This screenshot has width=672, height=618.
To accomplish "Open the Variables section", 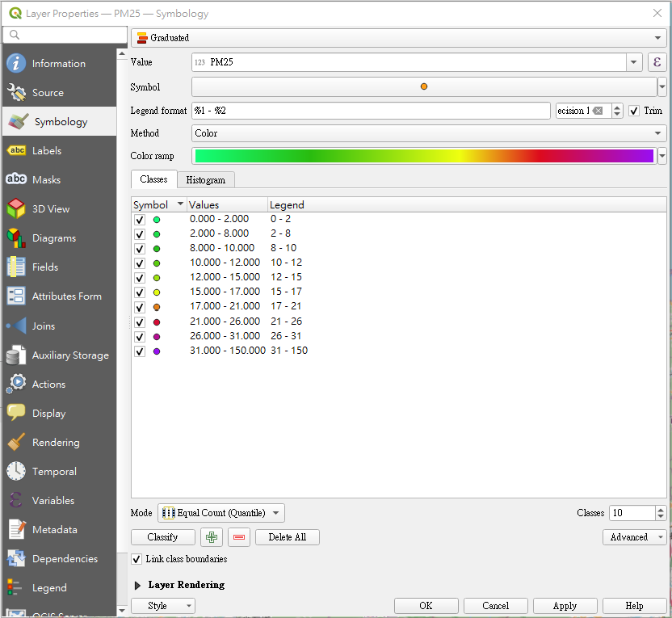I will tap(59, 501).
